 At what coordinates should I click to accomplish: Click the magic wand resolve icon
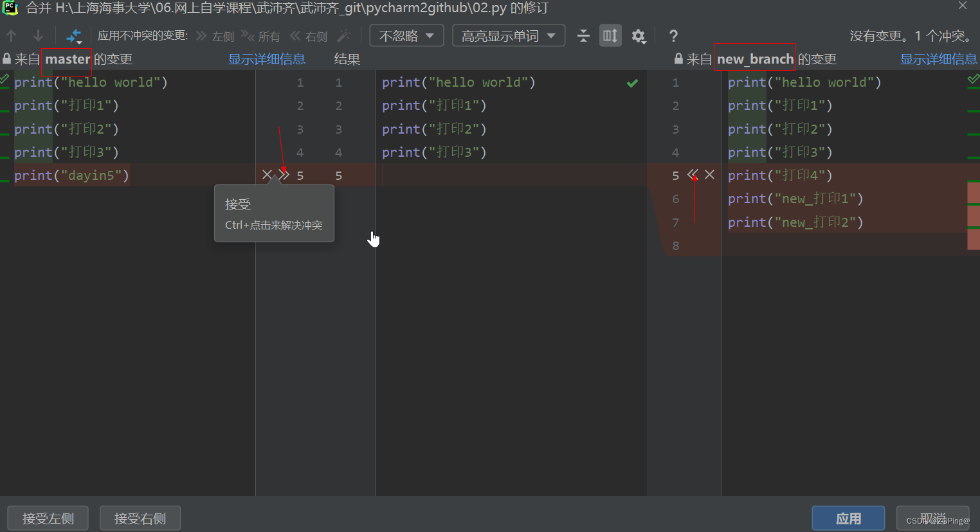[345, 36]
